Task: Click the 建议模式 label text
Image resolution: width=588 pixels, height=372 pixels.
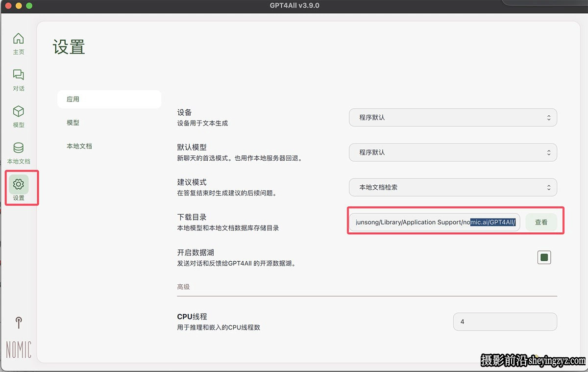Action: (192, 182)
